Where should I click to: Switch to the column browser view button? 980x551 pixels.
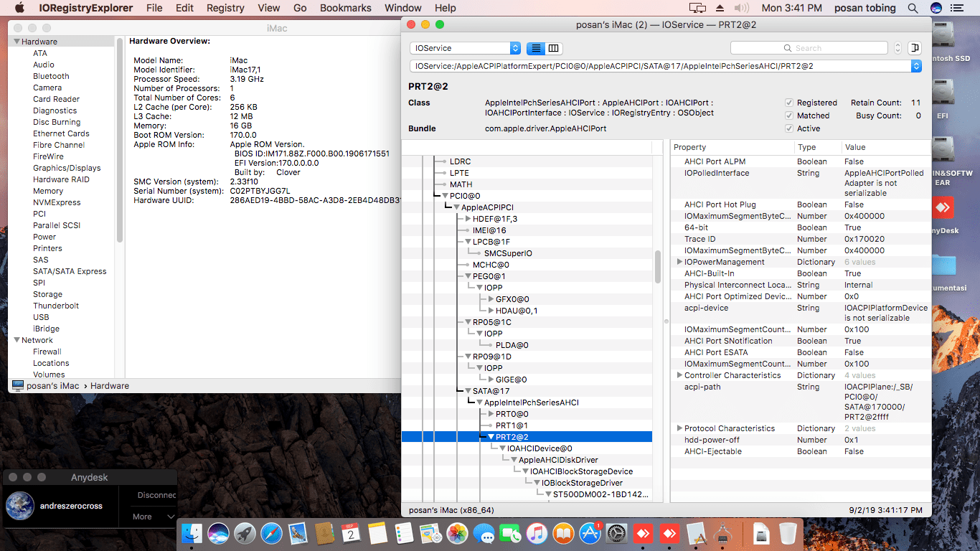pos(553,48)
